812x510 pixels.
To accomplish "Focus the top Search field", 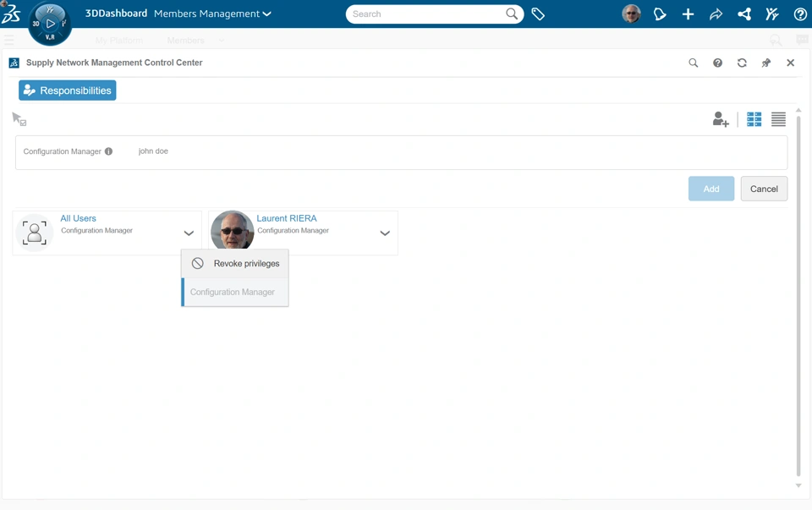I will pos(425,14).
